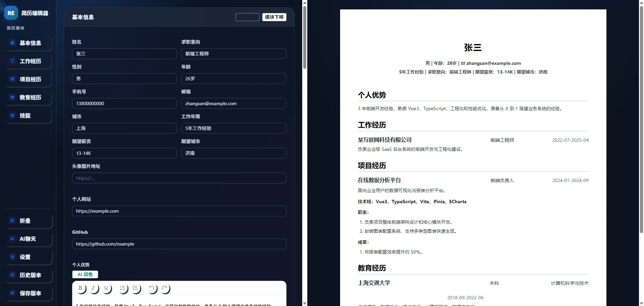Open the 基本信息 module

(29, 43)
